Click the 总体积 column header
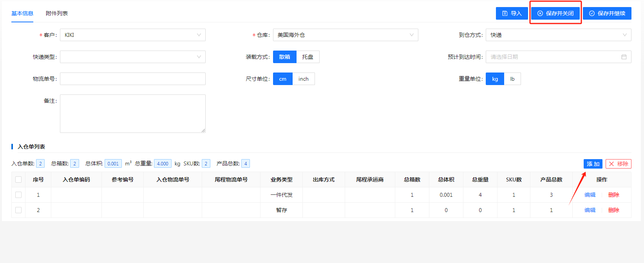This screenshot has height=263, width=644. tap(446, 180)
